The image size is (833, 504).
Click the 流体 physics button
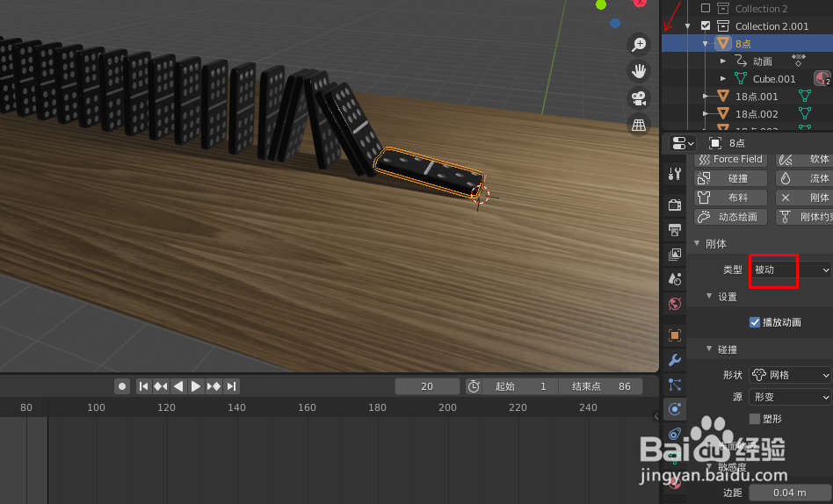(x=804, y=178)
